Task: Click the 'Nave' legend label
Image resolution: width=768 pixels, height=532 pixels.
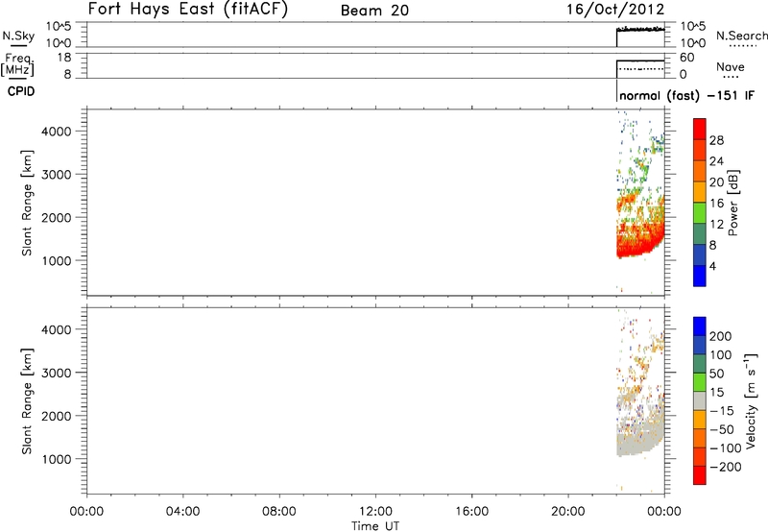Action: [731, 66]
